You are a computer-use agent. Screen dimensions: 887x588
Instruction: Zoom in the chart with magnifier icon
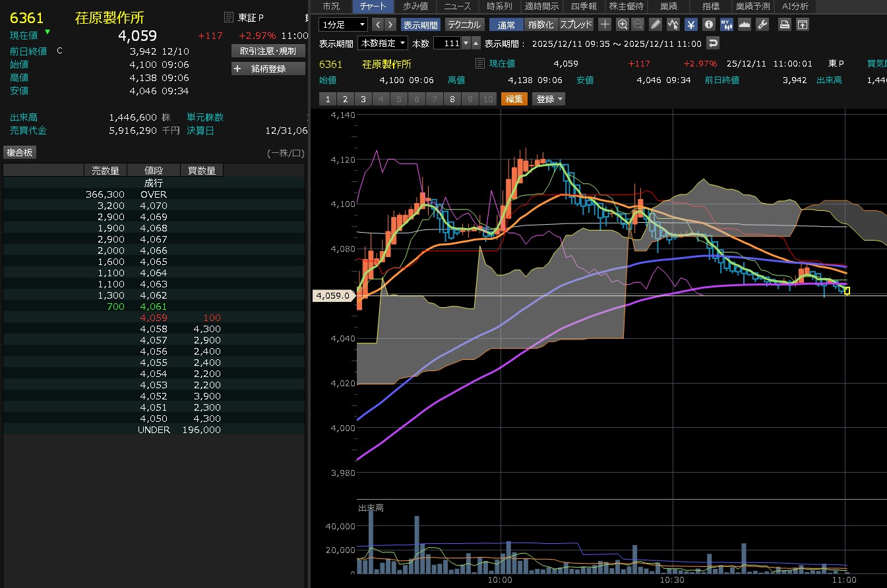622,24
